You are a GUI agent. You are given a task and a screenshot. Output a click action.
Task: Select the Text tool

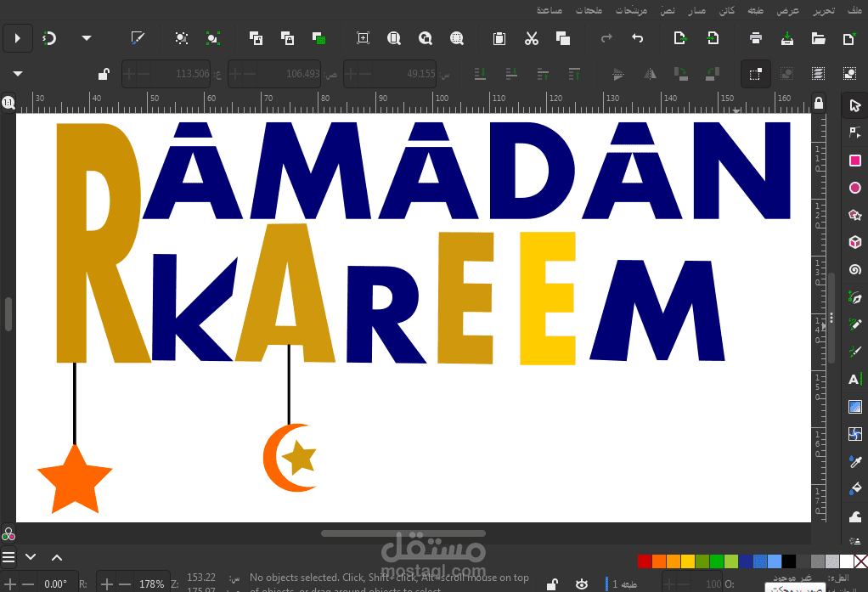tap(854, 380)
